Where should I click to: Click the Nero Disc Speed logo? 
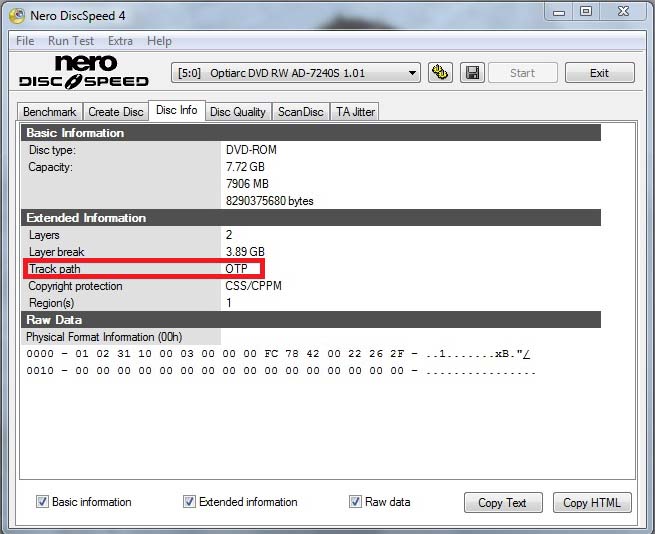click(x=84, y=72)
